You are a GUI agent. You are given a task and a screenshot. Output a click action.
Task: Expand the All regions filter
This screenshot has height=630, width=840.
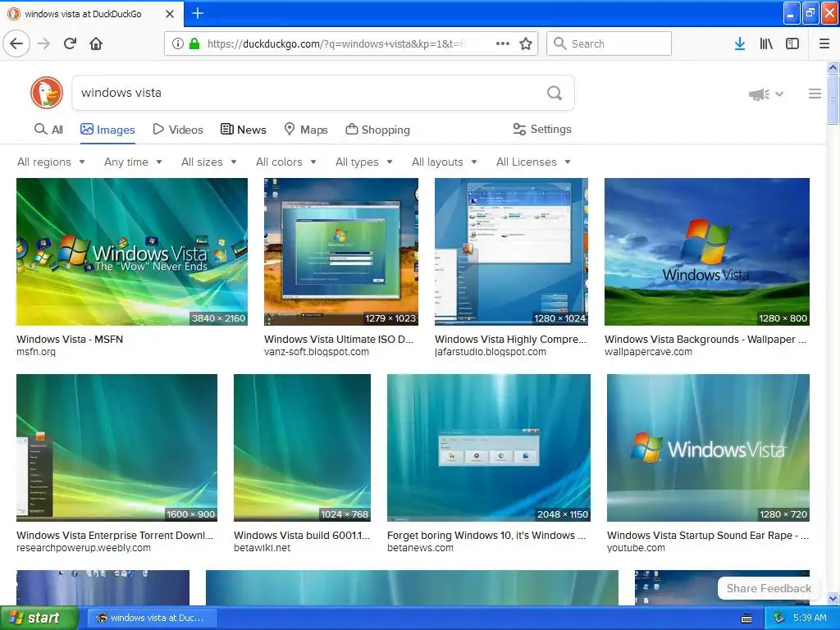coord(51,162)
